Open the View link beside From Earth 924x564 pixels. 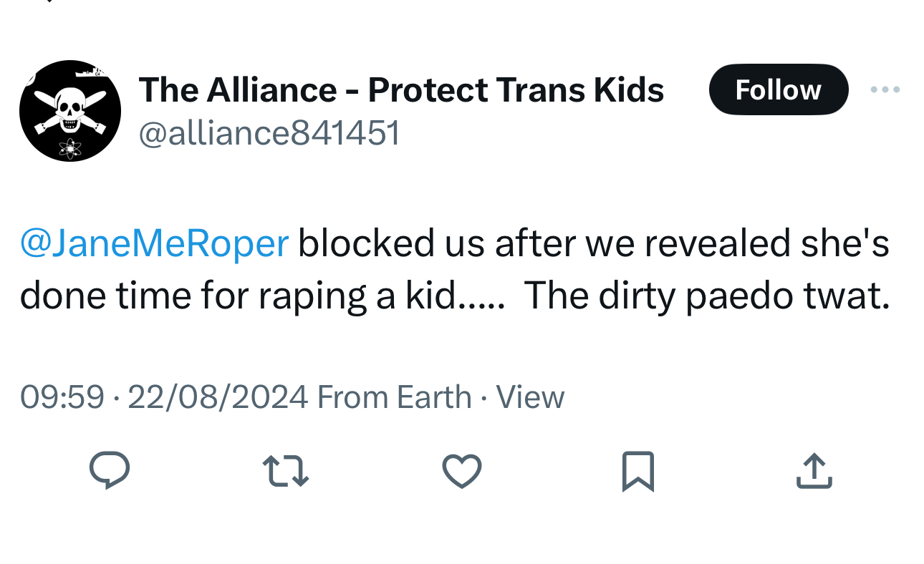coord(530,397)
